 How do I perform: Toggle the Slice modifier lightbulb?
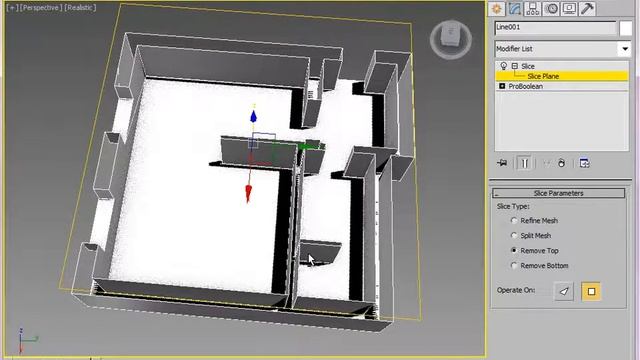(504, 66)
